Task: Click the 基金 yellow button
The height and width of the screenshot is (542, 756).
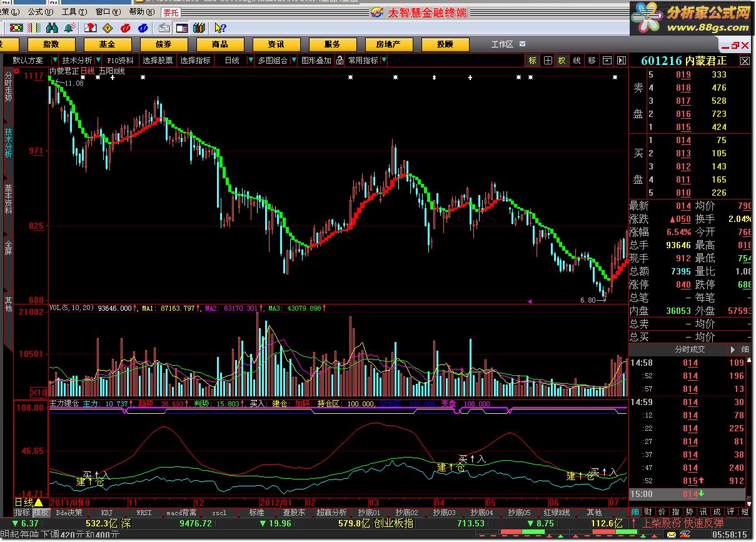Action: click(x=107, y=44)
